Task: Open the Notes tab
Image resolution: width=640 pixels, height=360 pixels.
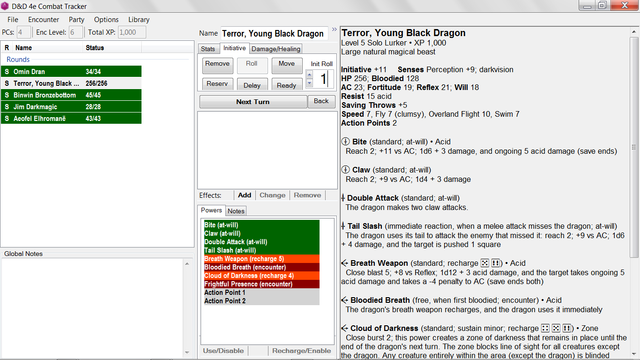Action: (x=236, y=211)
